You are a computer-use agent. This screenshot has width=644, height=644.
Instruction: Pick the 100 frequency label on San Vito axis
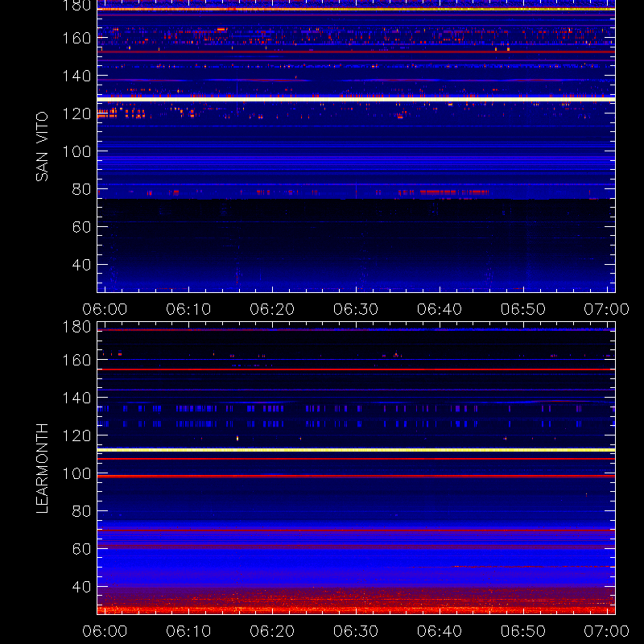click(x=76, y=151)
